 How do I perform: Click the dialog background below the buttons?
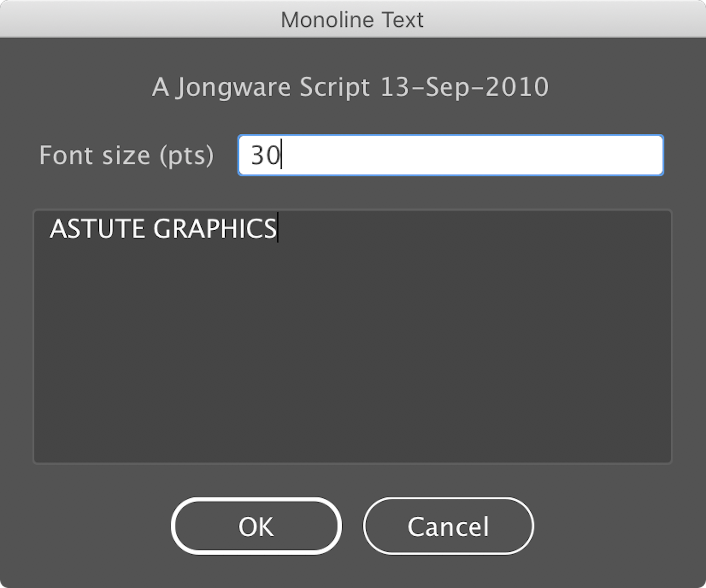pos(352,573)
